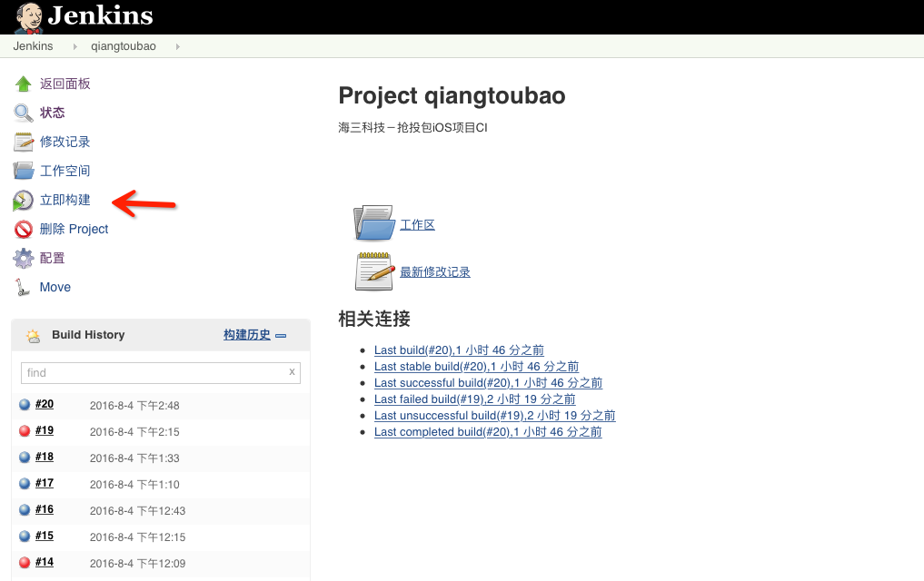
Task: Open the Last unsuccessful build (#19) link
Action: pyautogui.click(x=494, y=416)
